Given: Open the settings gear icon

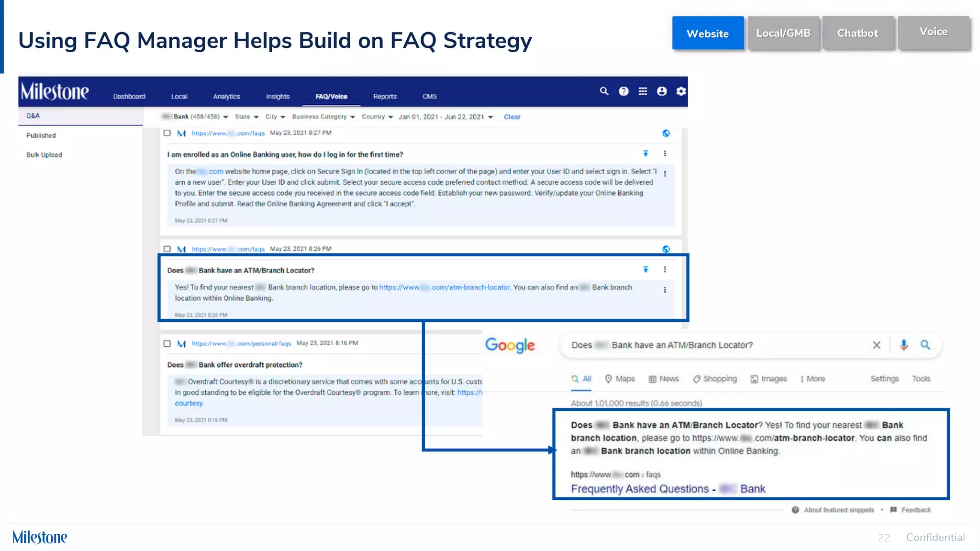Looking at the screenshot, I should pos(681,91).
